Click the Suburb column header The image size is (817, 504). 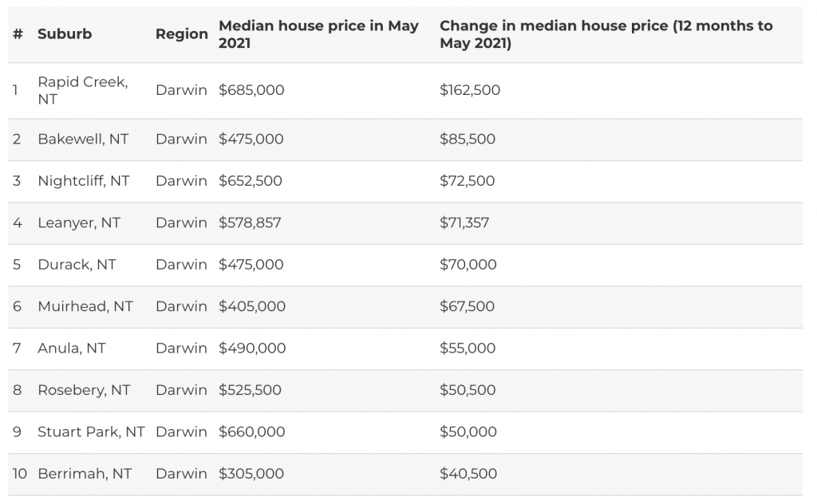[x=65, y=33]
